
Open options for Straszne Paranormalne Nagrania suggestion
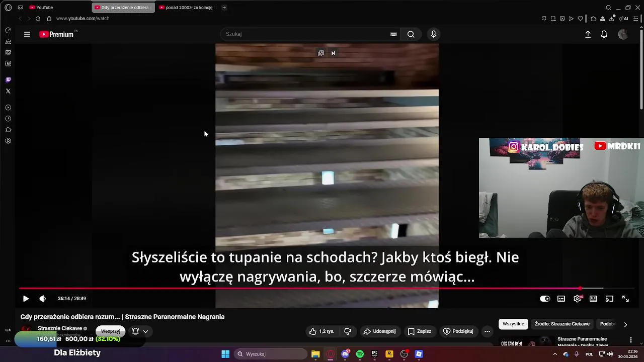click(630, 340)
